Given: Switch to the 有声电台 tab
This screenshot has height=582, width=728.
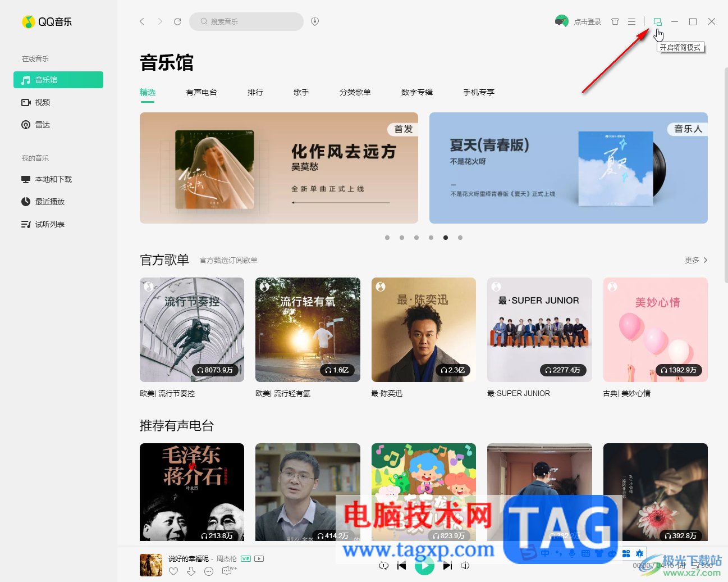Looking at the screenshot, I should click(x=202, y=92).
